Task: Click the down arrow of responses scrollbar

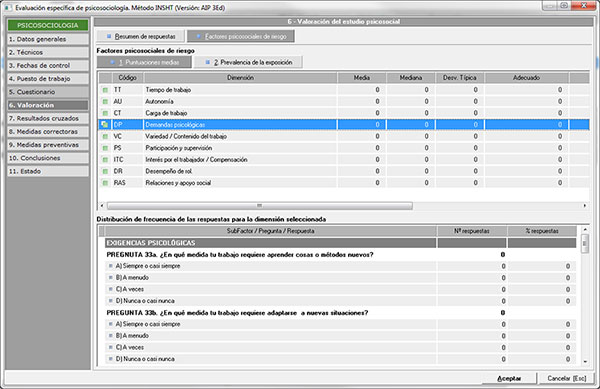Action: pyautogui.click(x=585, y=361)
